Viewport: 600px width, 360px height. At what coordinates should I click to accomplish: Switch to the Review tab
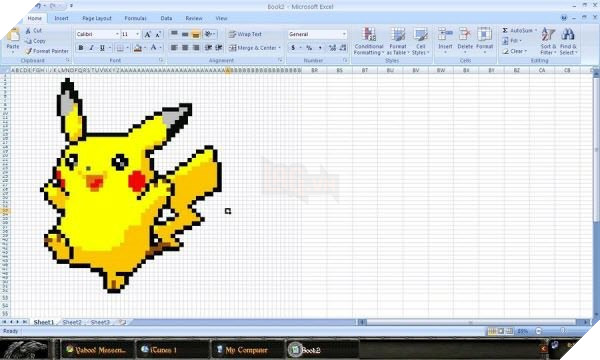click(194, 18)
